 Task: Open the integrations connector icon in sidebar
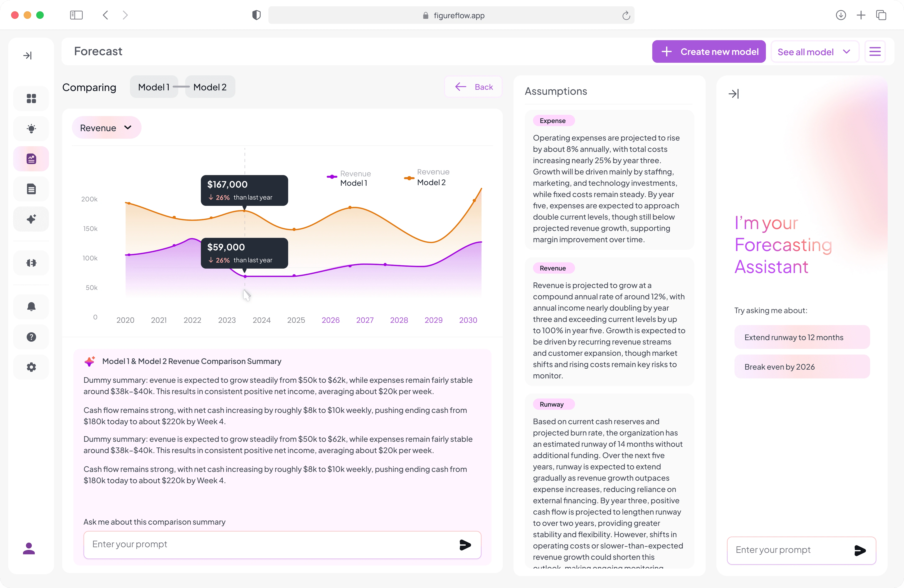31,263
